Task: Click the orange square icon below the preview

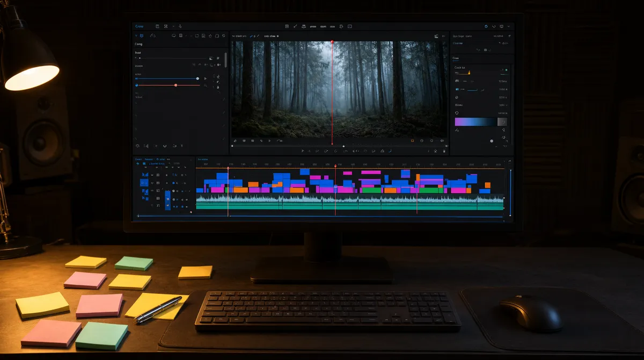Action: [x=412, y=141]
